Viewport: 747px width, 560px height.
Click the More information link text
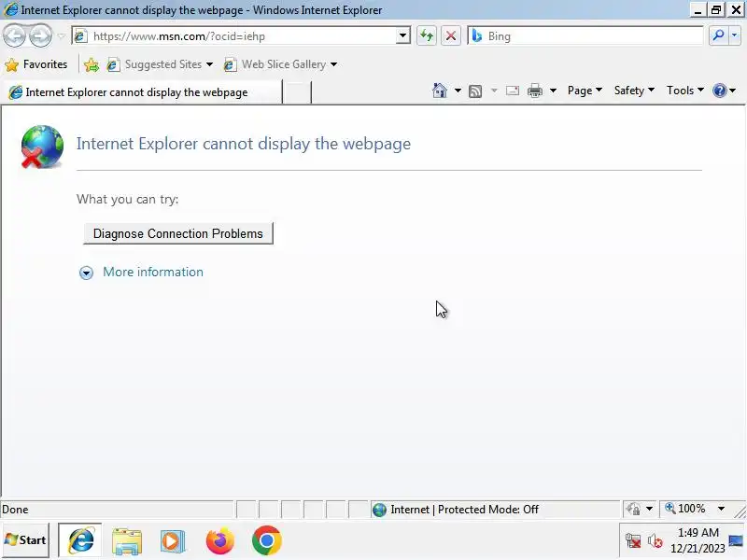click(x=153, y=272)
